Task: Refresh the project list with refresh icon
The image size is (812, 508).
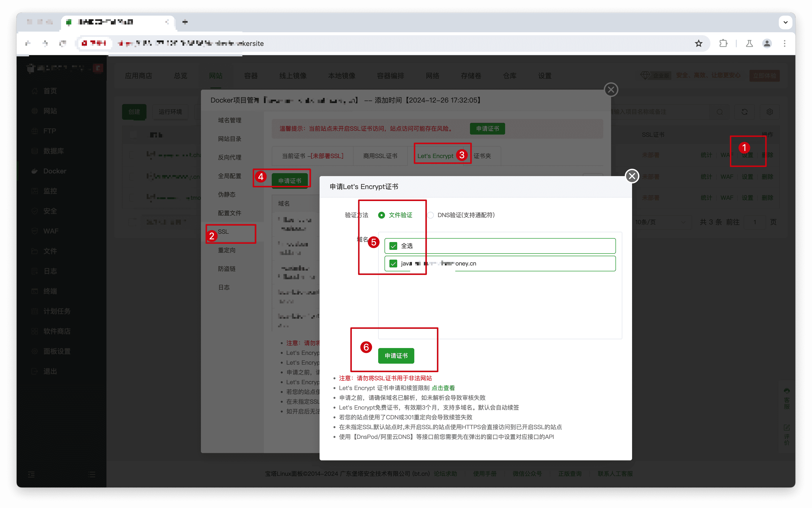Action: 744,112
